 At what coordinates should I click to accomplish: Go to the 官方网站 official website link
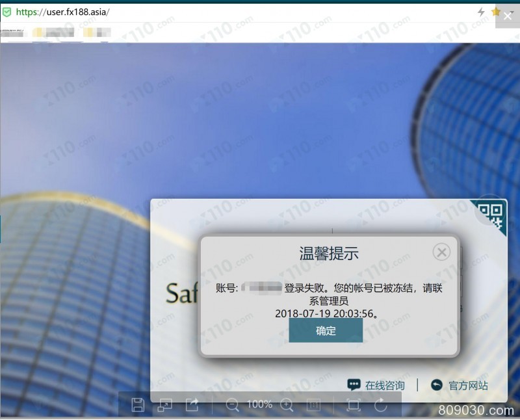coord(468,386)
